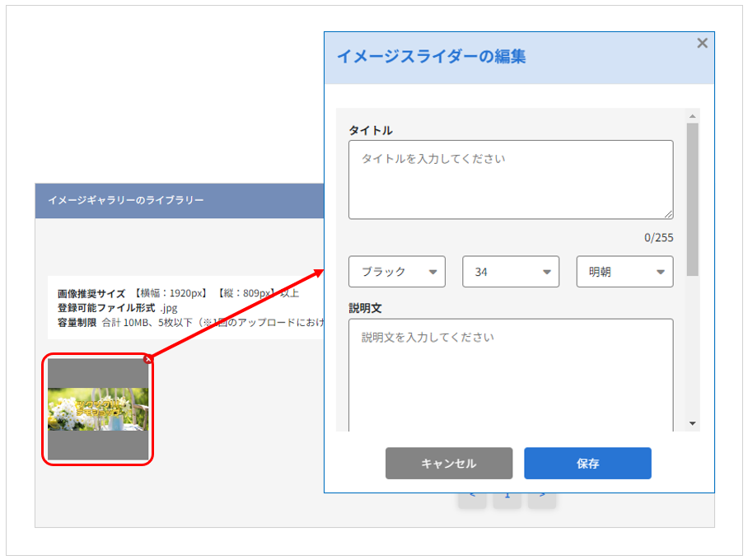
Task: Click the 容量制限 label text
Action: [x=77, y=323]
